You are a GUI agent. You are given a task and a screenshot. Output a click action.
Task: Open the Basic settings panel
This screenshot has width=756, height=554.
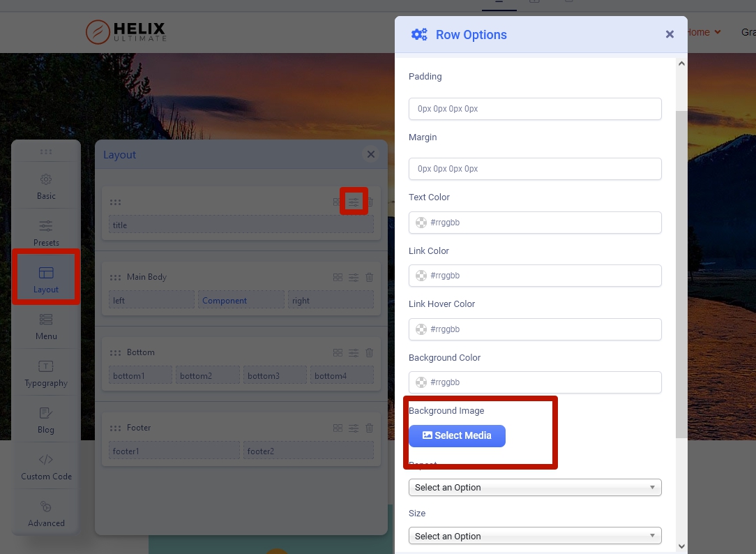(46, 186)
